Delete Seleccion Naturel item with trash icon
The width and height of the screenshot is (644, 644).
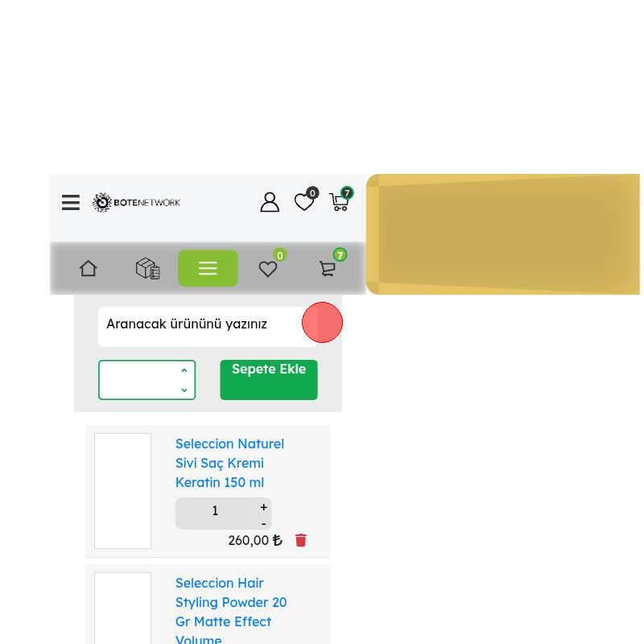pyautogui.click(x=300, y=540)
